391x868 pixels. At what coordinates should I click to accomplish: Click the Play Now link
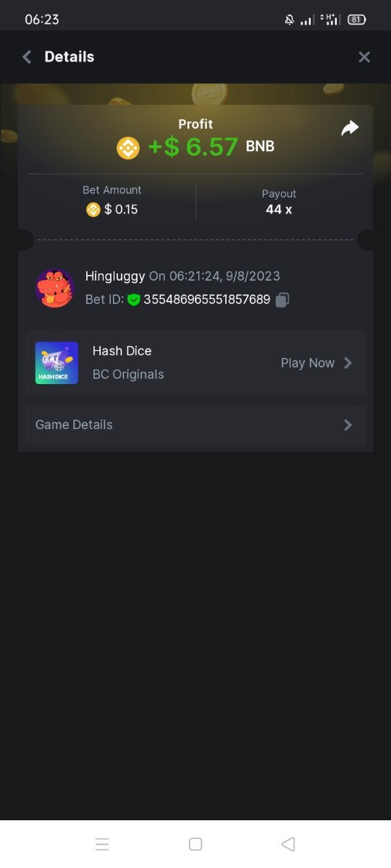tap(308, 363)
